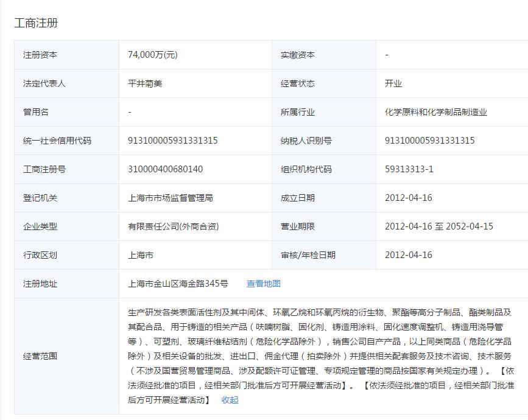Select the 审核/年检日期 value 2012-04-16
The height and width of the screenshot is (420, 528).
coord(409,255)
